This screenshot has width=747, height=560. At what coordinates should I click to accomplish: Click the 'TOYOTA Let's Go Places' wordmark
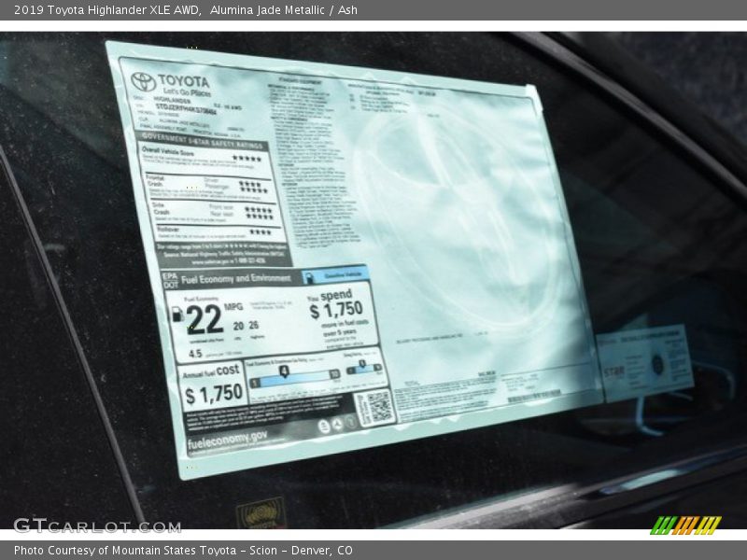184,85
